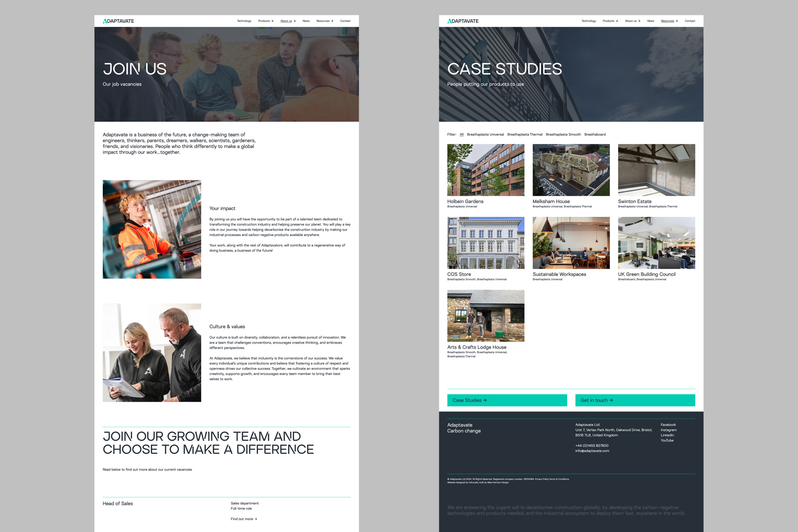Open the Holbein Gardens thumbnail
This screenshot has width=798, height=532.
[x=485, y=170]
